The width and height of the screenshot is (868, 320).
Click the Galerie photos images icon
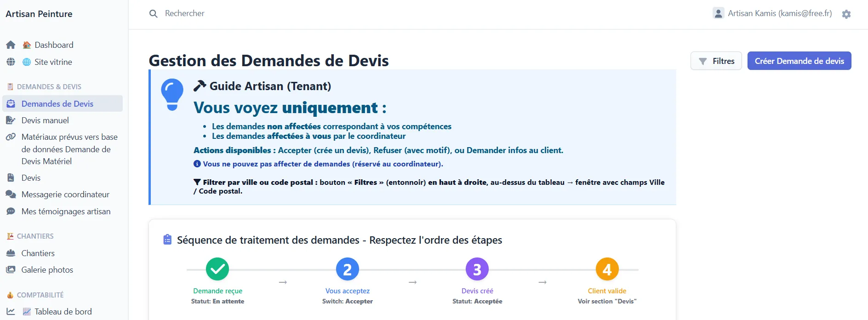[11, 270]
